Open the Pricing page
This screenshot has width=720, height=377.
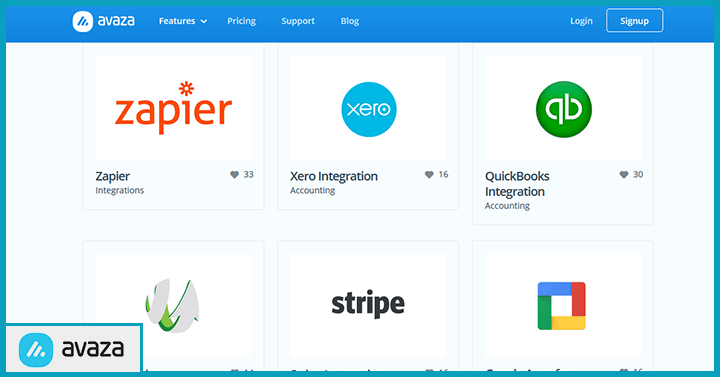click(242, 21)
